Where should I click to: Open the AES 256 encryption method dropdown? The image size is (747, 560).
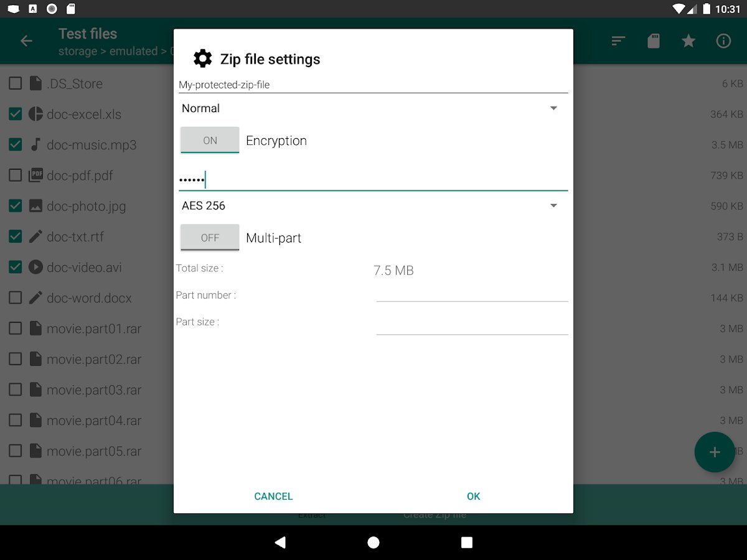[374, 205]
